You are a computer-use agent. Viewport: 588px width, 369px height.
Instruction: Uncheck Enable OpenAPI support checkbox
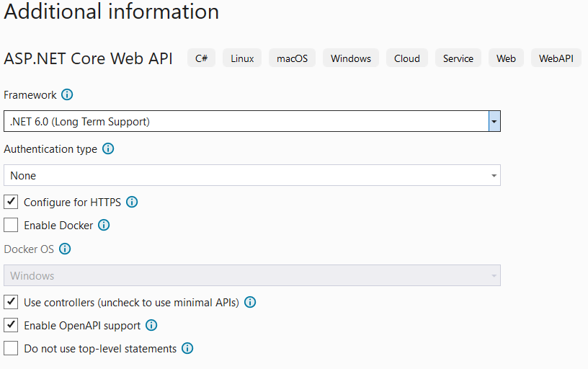tap(11, 325)
